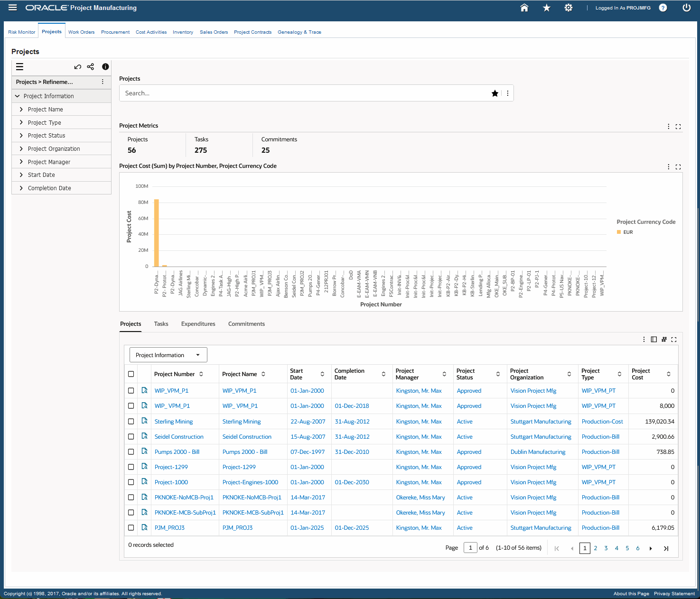Screen dimensions: 700x599
Task: Click the share icon in refinement panel
Action: [91, 67]
